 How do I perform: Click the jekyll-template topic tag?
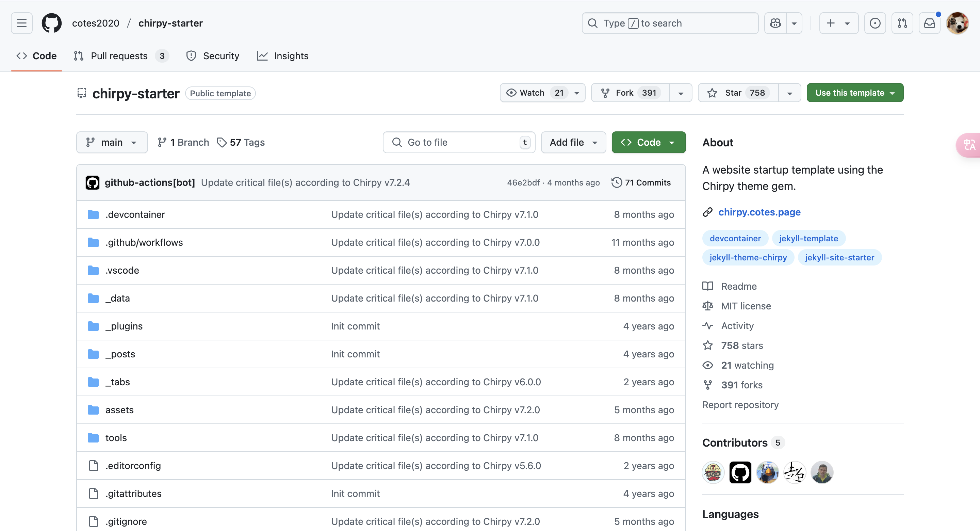click(x=808, y=238)
